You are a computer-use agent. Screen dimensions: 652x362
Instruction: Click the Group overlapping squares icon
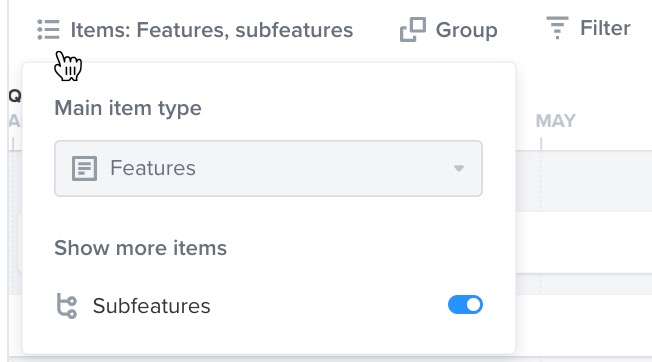point(412,30)
